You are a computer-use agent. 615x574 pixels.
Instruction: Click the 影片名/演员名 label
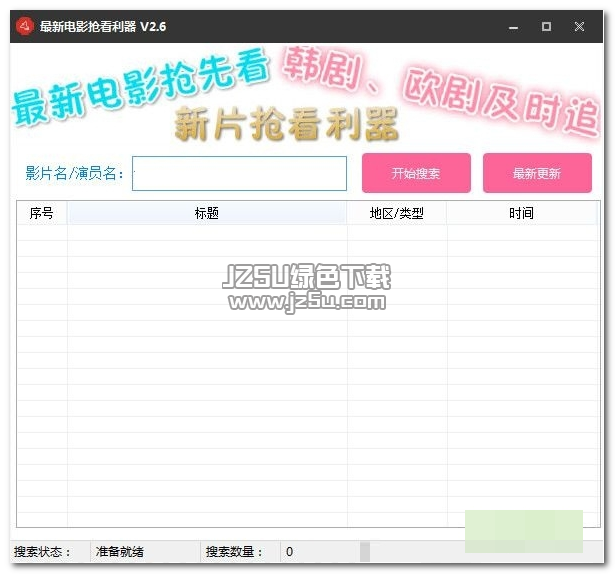75,173
